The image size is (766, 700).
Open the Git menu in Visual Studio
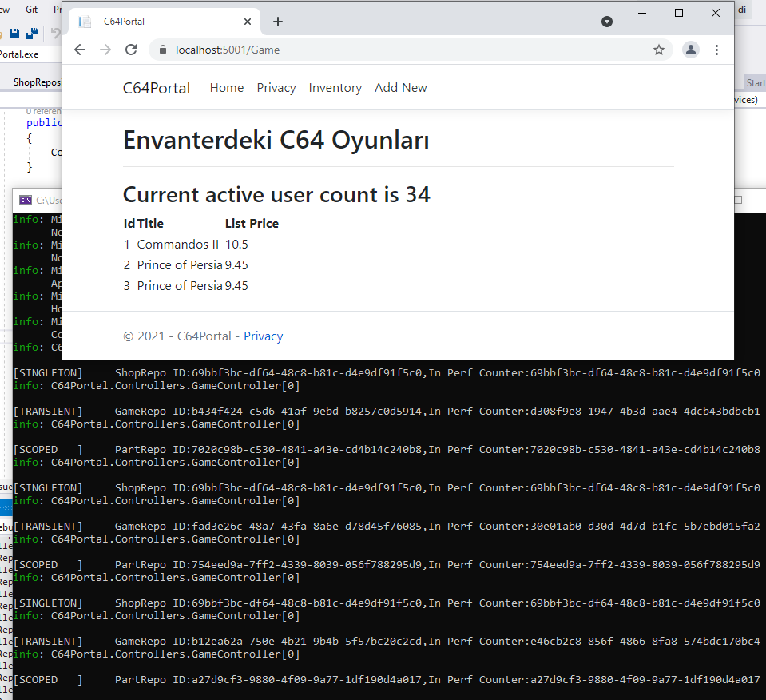tap(30, 10)
